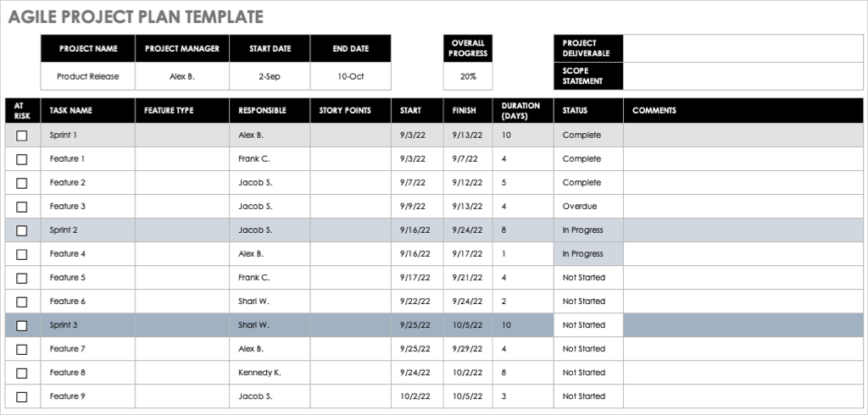Click the Duration (Days) column header
The image size is (868, 415).
tap(520, 111)
